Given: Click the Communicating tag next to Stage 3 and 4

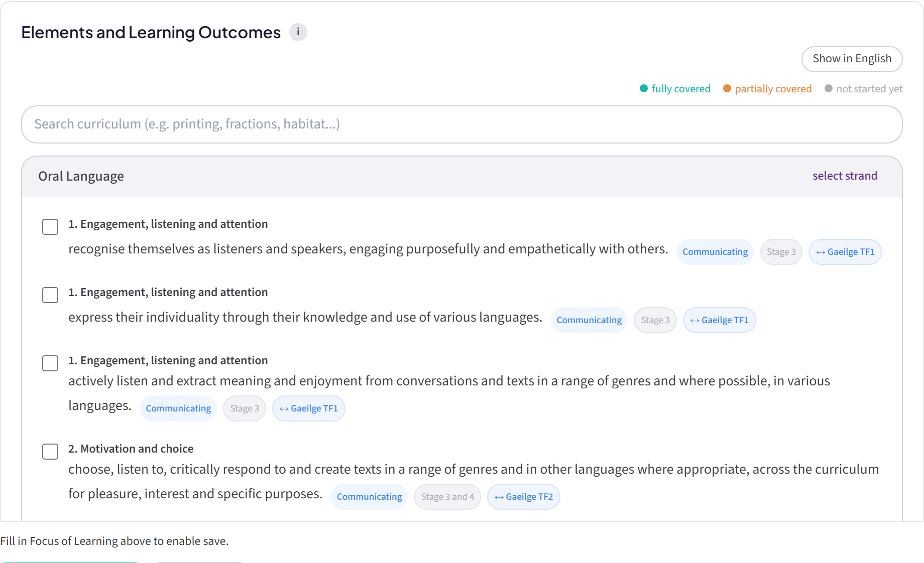Looking at the screenshot, I should (x=369, y=497).
